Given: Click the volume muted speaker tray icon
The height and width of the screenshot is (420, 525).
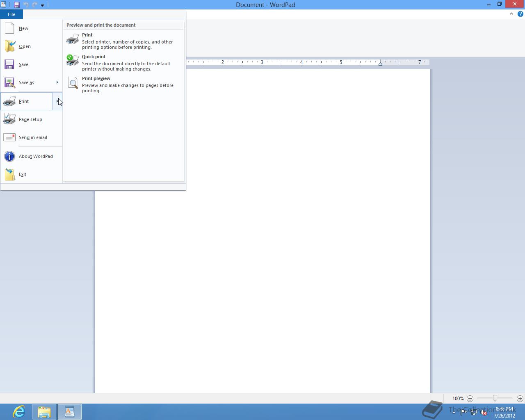Looking at the screenshot, I should tap(484, 412).
